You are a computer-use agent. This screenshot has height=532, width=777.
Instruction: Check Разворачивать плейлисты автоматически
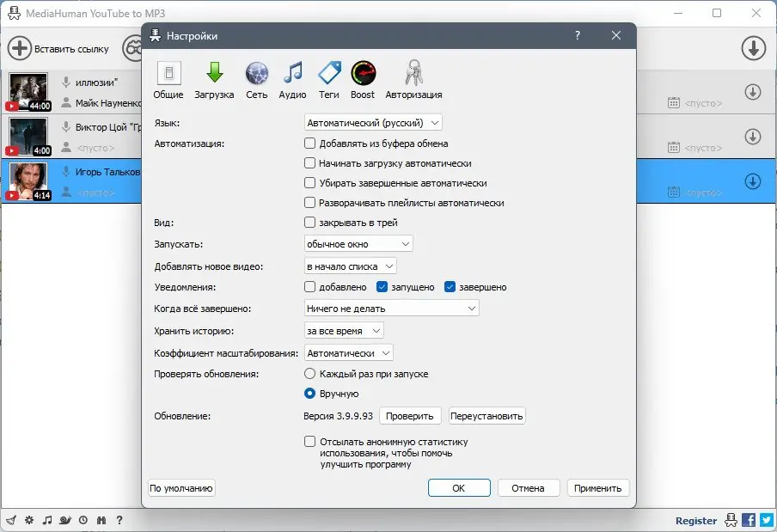309,203
